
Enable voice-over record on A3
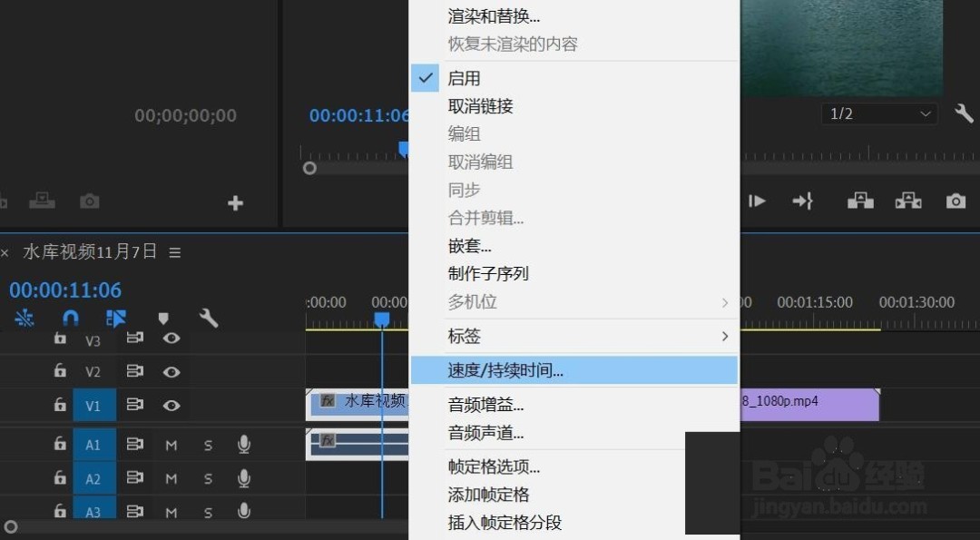(x=244, y=510)
